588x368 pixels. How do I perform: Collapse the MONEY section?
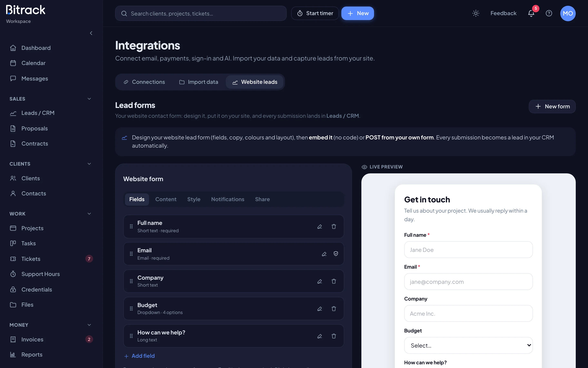(89, 325)
